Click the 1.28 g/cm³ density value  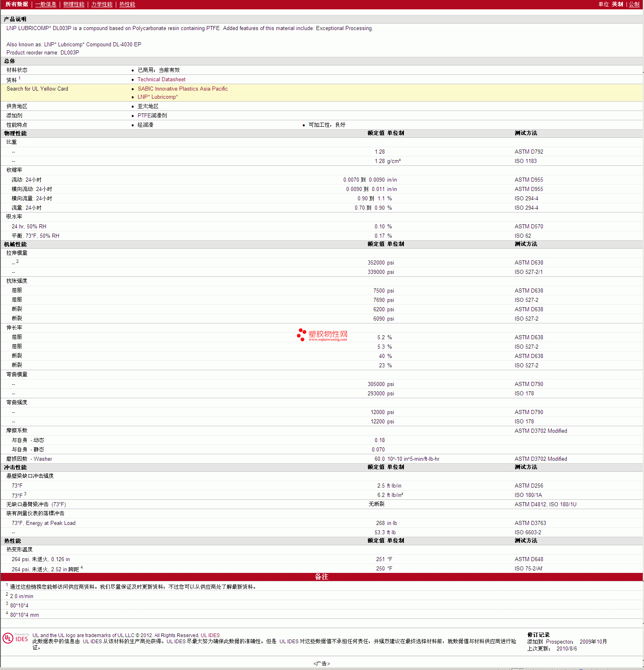pos(388,161)
